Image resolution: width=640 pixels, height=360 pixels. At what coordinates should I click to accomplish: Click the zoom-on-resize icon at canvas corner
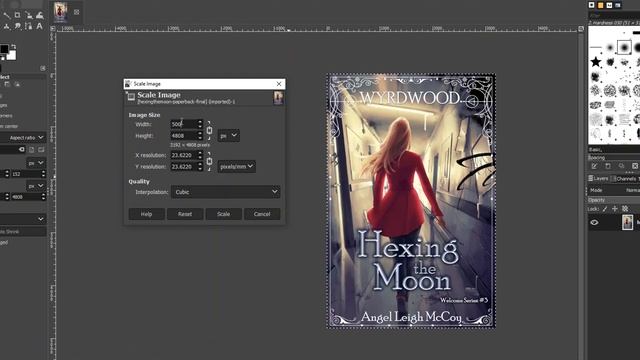pyautogui.click(x=581, y=28)
